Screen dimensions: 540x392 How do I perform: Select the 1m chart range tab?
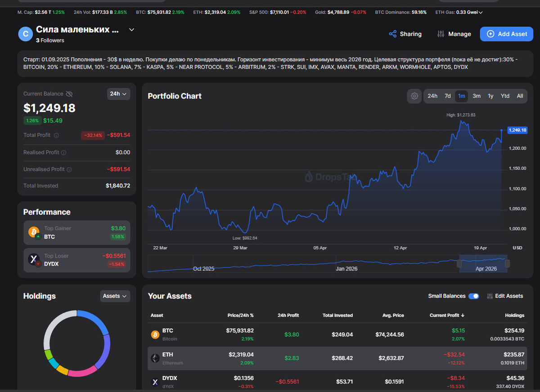tap(461, 96)
